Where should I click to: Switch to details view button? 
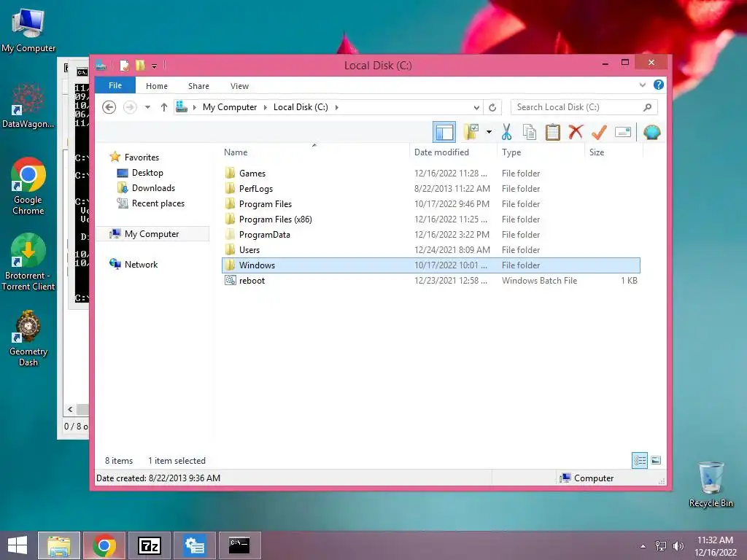[639, 461]
